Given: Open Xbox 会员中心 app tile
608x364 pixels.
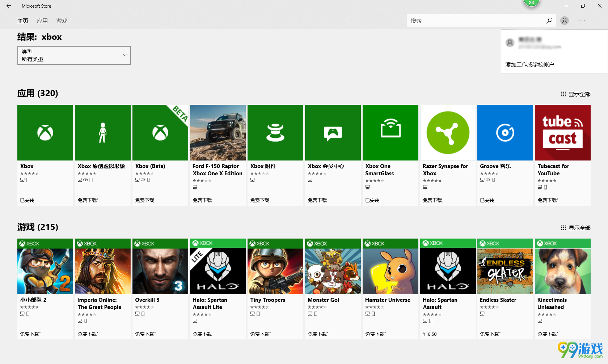Looking at the screenshot, I should pos(333,133).
